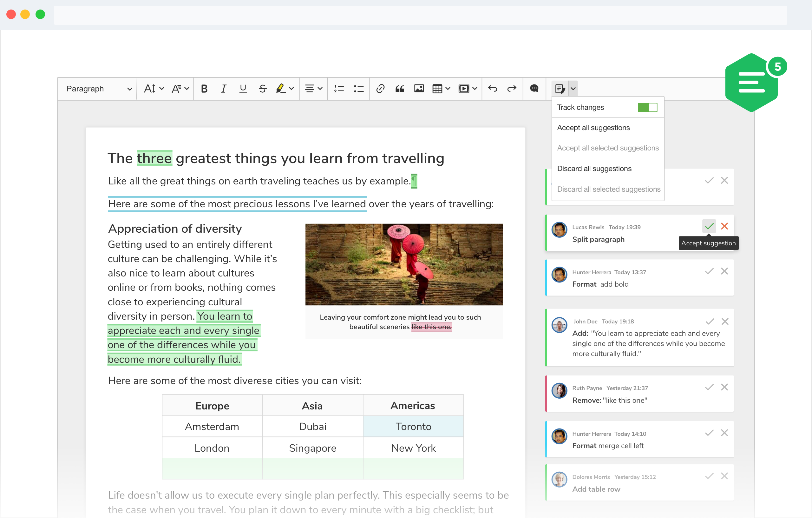The image size is (812, 518).
Task: Discard Ruth Payne remove suggestion
Action: pos(724,388)
